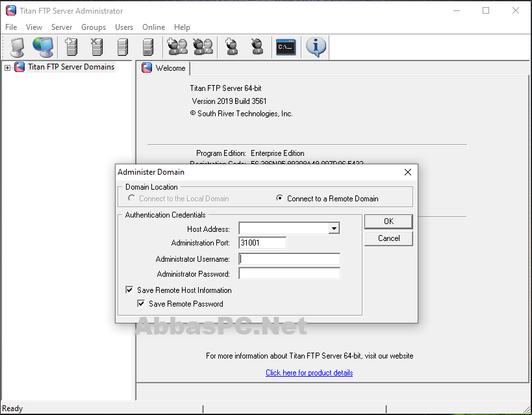This screenshot has height=415, width=532.
Task: Click the South River Technologies copyright text
Action: (241, 114)
